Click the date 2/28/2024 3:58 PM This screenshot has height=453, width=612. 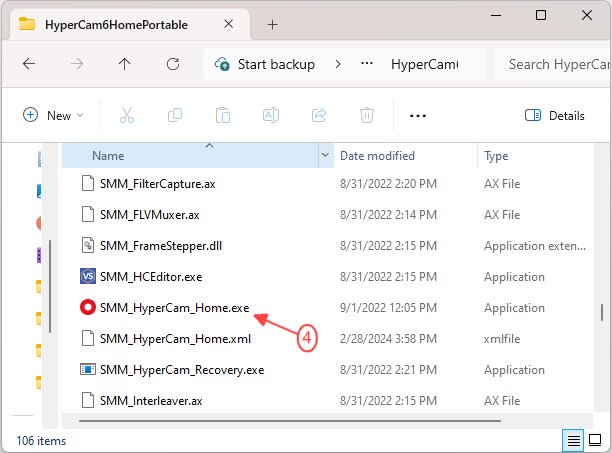(388, 339)
